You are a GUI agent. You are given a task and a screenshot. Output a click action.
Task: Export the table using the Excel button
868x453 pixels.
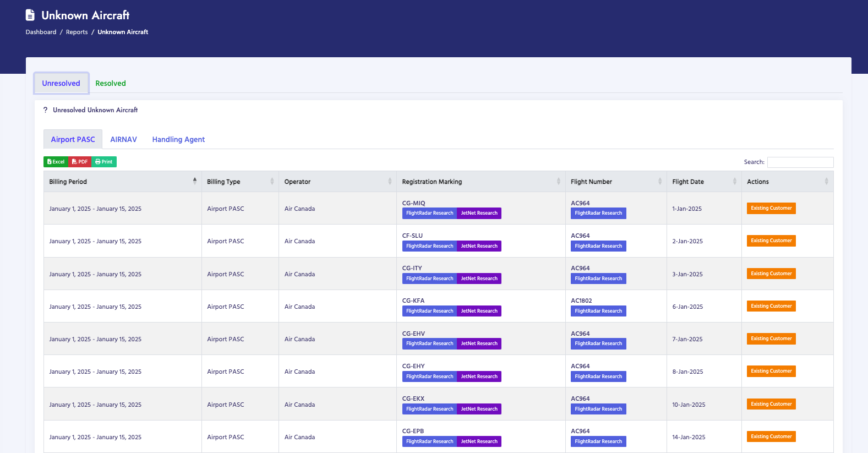coord(56,162)
